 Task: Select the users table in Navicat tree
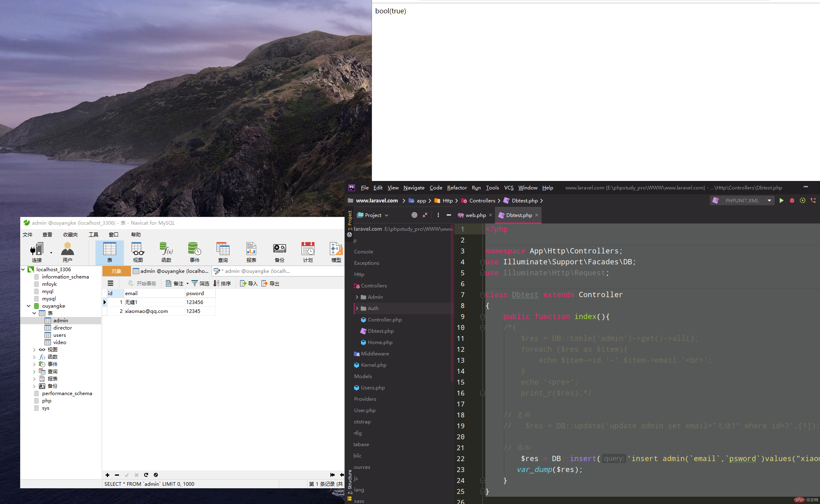(x=59, y=335)
